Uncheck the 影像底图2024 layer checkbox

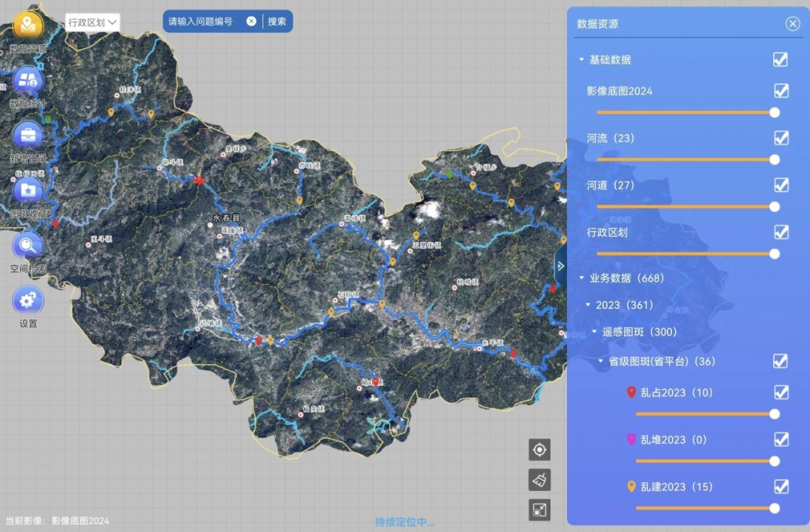781,91
